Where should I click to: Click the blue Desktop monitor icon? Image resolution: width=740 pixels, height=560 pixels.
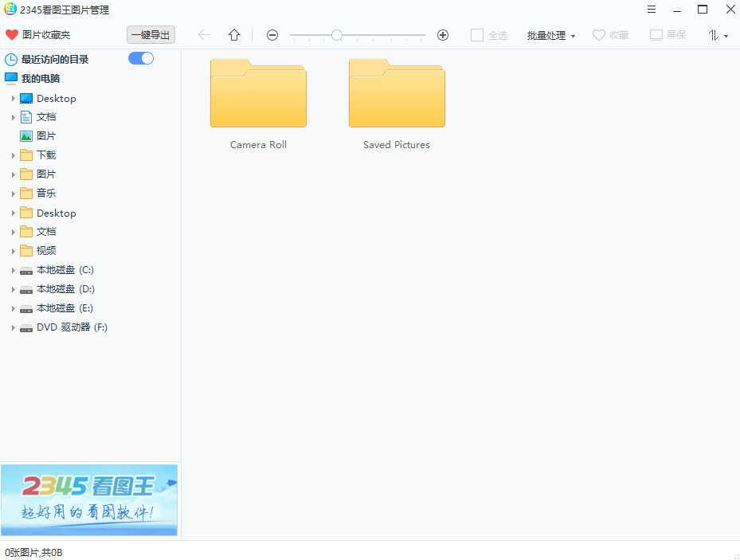point(26,98)
